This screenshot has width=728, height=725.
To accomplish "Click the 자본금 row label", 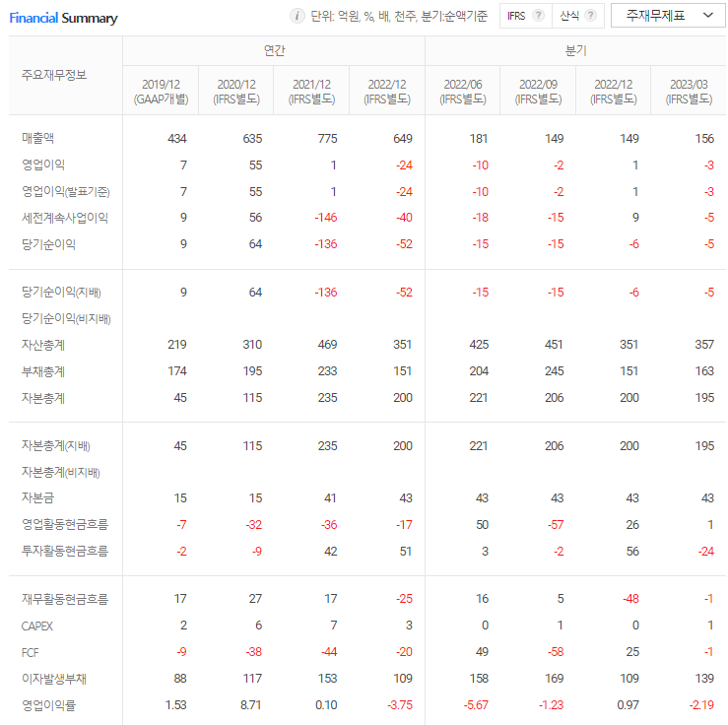I will pyautogui.click(x=37, y=498).
